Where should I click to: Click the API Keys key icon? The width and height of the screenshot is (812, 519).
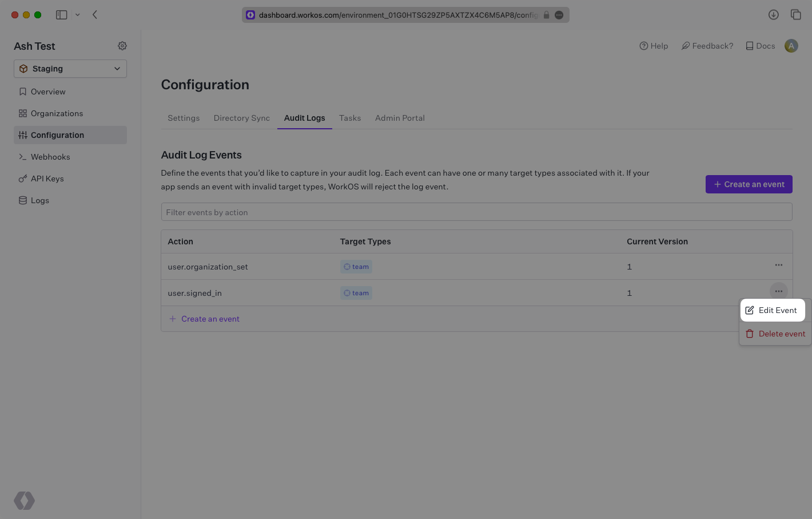pyautogui.click(x=22, y=179)
